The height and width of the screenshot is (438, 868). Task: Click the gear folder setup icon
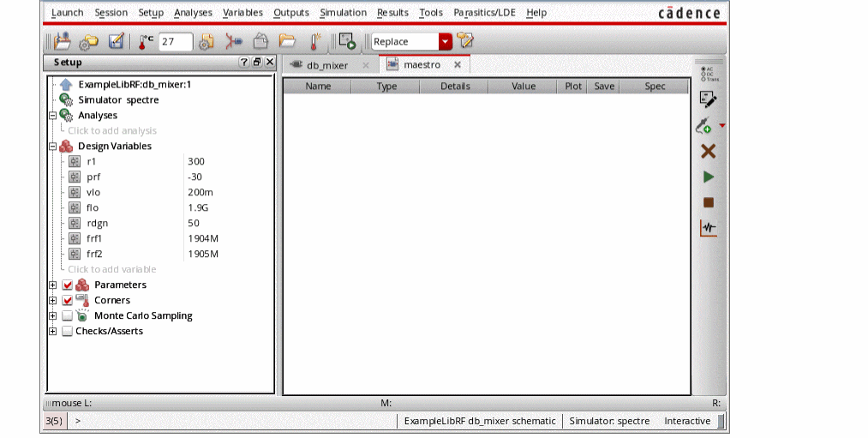coord(88,41)
